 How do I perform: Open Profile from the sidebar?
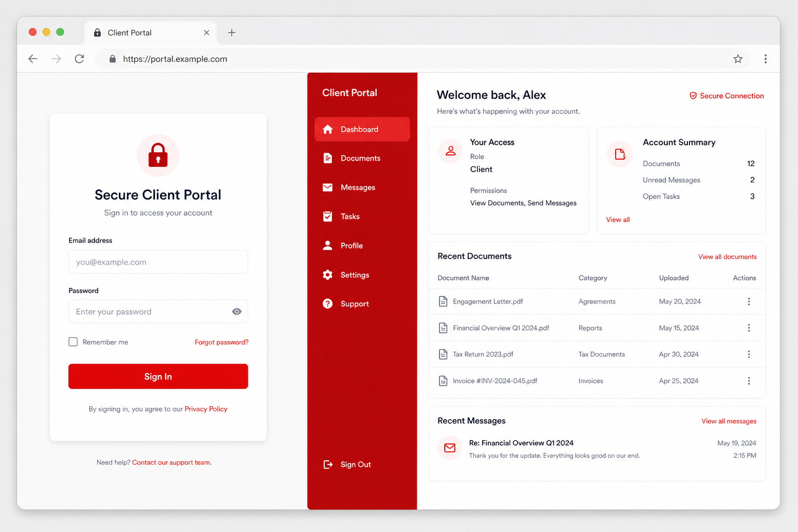(x=362, y=246)
